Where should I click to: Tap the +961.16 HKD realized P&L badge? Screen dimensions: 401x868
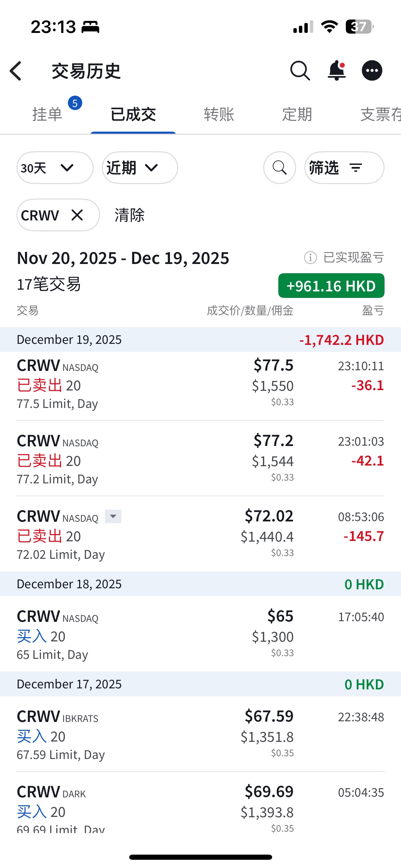click(331, 286)
